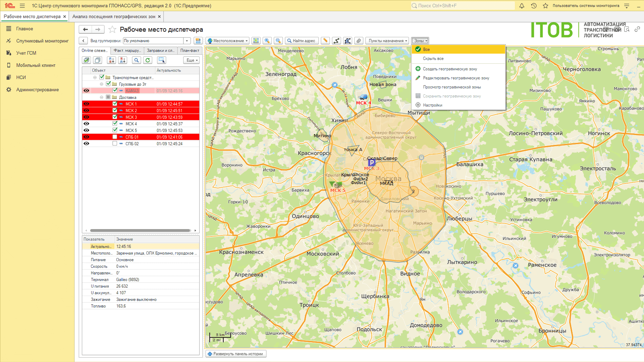Image resolution: width=644 pixels, height=362 pixels.
Task: Click the ruler measure distance tool
Action: click(325, 41)
